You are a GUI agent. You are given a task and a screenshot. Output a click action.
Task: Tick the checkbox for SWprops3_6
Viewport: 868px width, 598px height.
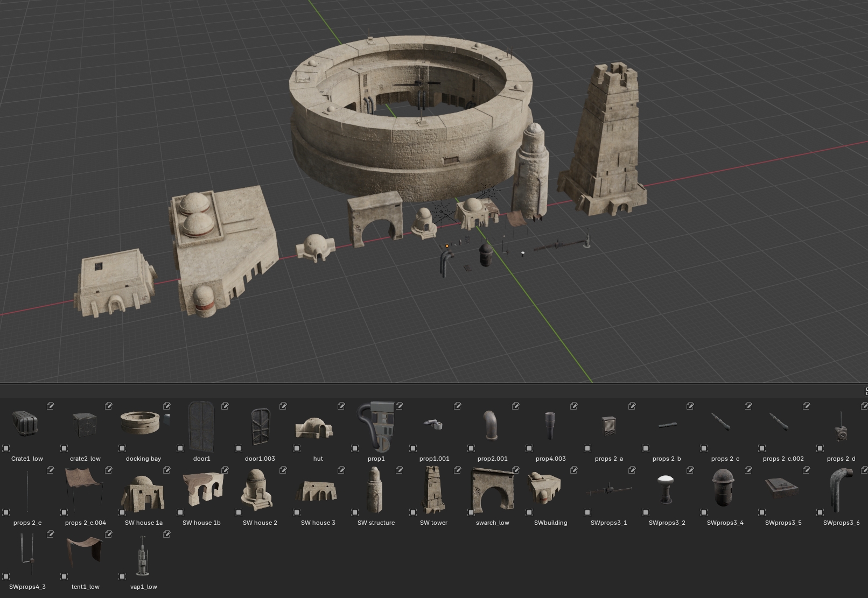820,512
